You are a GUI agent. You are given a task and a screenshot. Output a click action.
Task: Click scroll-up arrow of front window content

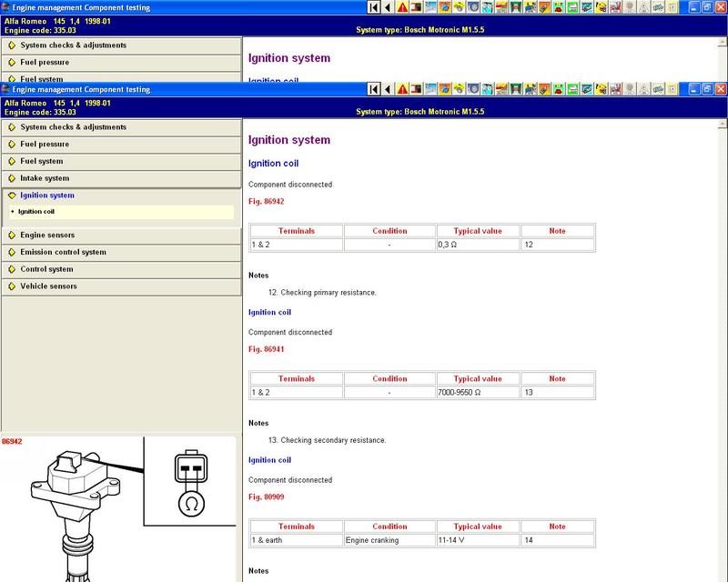723,124
